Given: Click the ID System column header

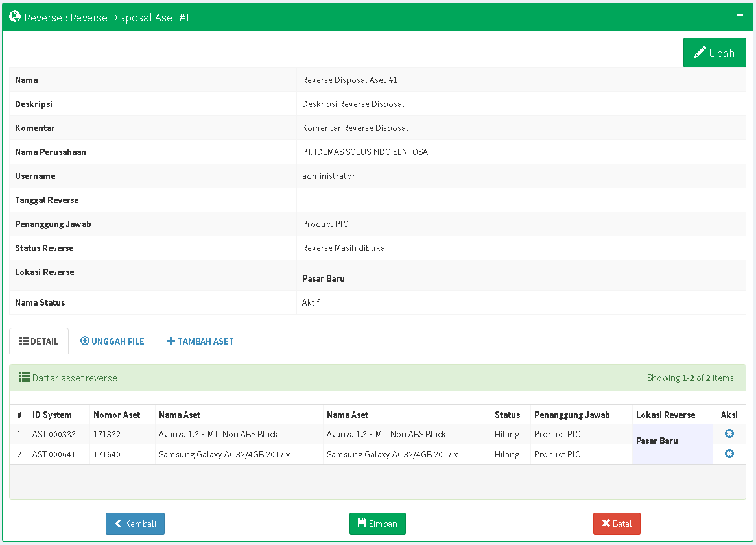Looking at the screenshot, I should click(52, 415).
